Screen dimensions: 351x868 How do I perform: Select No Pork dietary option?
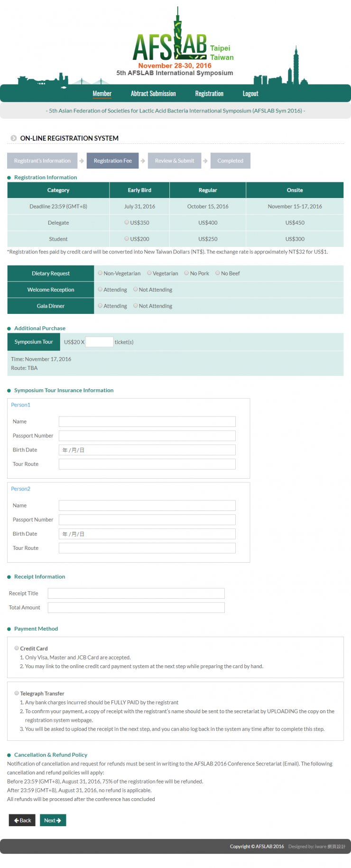(187, 273)
